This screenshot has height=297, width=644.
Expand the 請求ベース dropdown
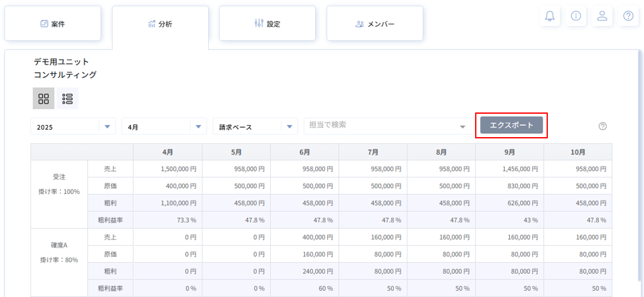[256, 127]
